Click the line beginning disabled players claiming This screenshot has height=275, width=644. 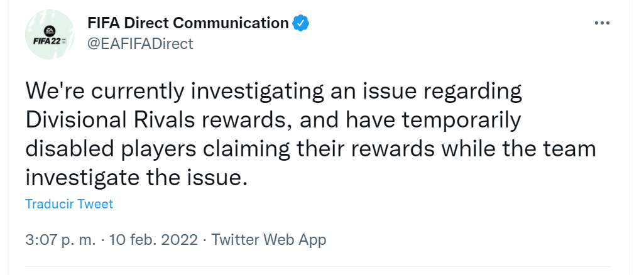pos(310,149)
